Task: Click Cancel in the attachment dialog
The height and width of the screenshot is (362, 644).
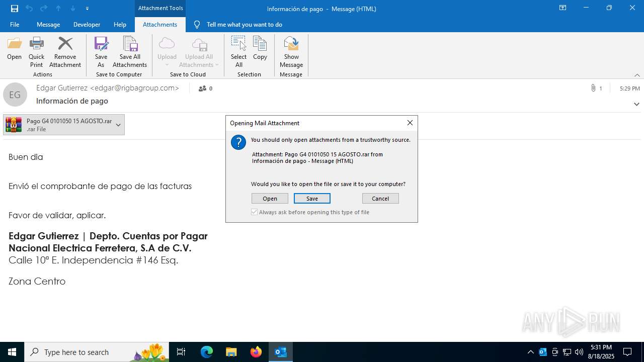Action: (380, 199)
